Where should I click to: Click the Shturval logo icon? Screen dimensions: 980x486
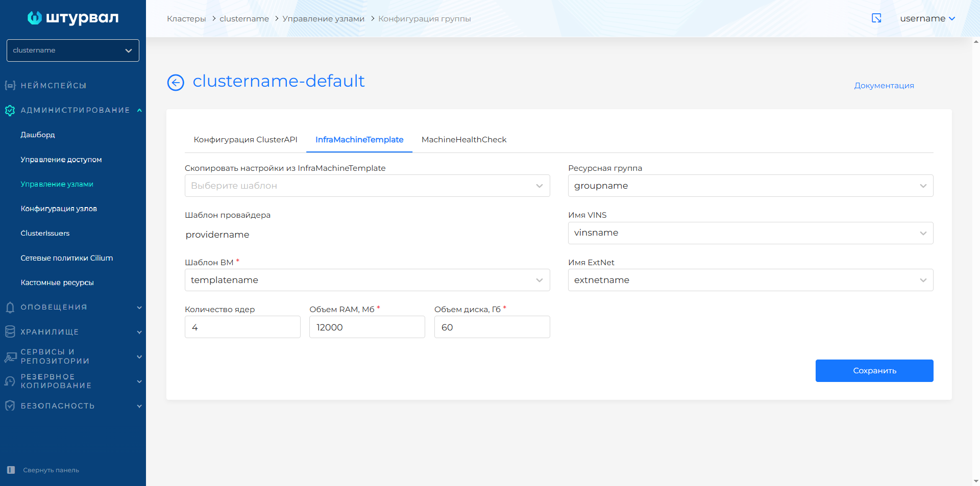point(34,18)
